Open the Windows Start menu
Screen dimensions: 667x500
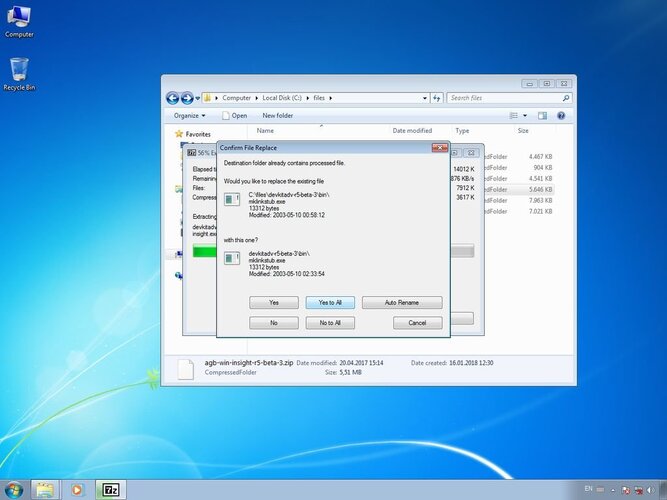(14, 490)
